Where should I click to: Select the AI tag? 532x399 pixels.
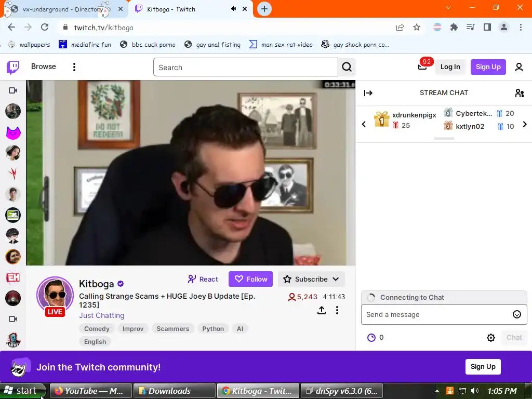[240, 328]
